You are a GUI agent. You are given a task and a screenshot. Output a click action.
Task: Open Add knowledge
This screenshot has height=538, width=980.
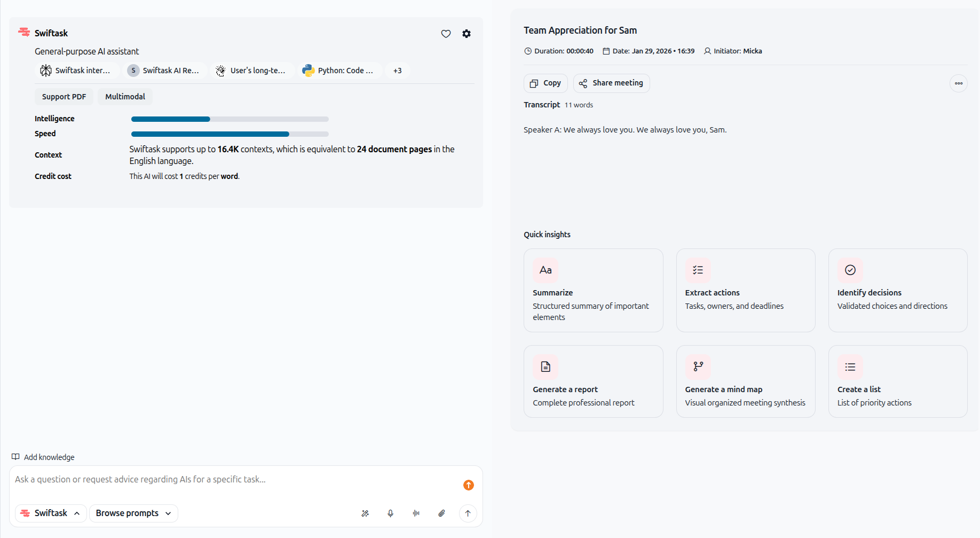pyautogui.click(x=43, y=457)
